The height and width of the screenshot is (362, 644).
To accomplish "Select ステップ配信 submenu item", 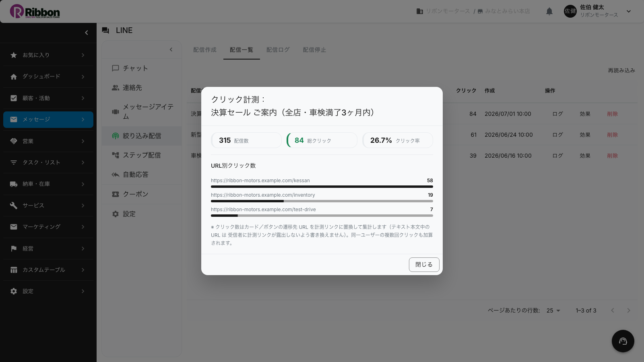I will pyautogui.click(x=142, y=155).
